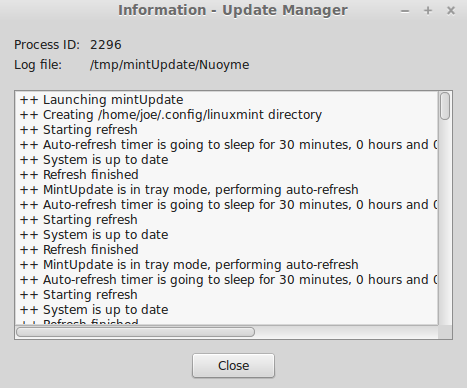
Task: Maximize the window with the plus icon
Action: (428, 11)
